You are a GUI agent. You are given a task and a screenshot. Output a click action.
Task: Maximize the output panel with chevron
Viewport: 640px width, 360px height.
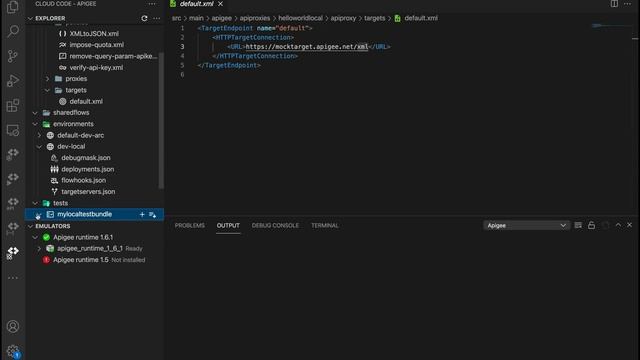tap(618, 225)
